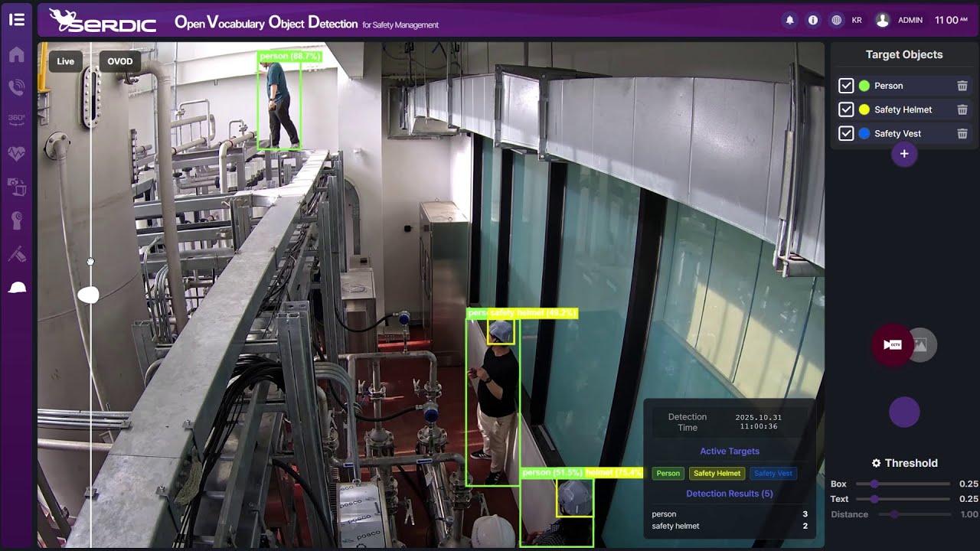Viewport: 980px width, 551px height.
Task: Open the tool/marker sidebar icon
Action: pyautogui.click(x=16, y=254)
